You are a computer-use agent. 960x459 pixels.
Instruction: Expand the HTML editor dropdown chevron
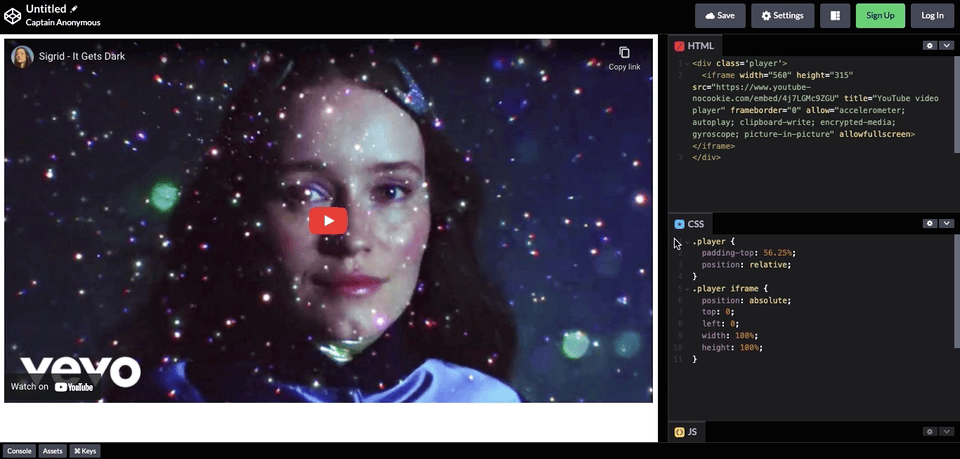947,45
